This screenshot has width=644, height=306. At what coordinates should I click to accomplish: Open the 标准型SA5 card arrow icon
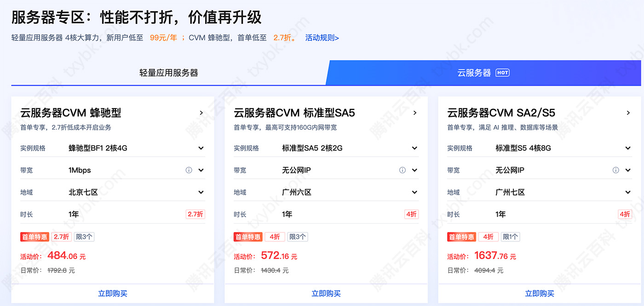[414, 113]
